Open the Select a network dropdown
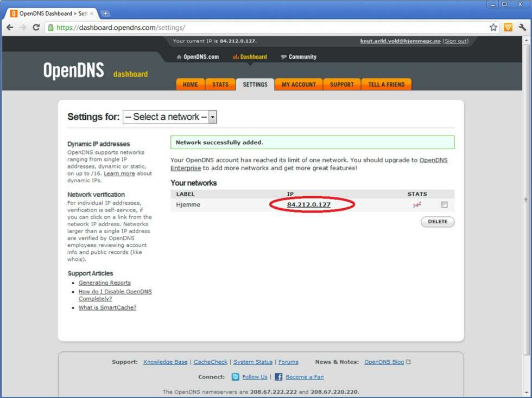The width and height of the screenshot is (532, 398). 169,117
